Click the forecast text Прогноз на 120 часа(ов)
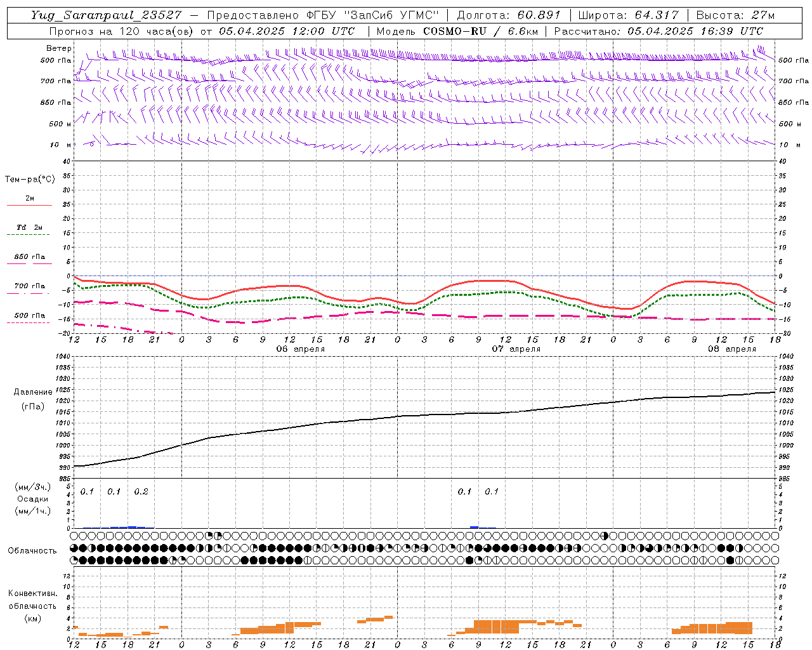Viewport: 812px width, 650px height. click(x=121, y=31)
